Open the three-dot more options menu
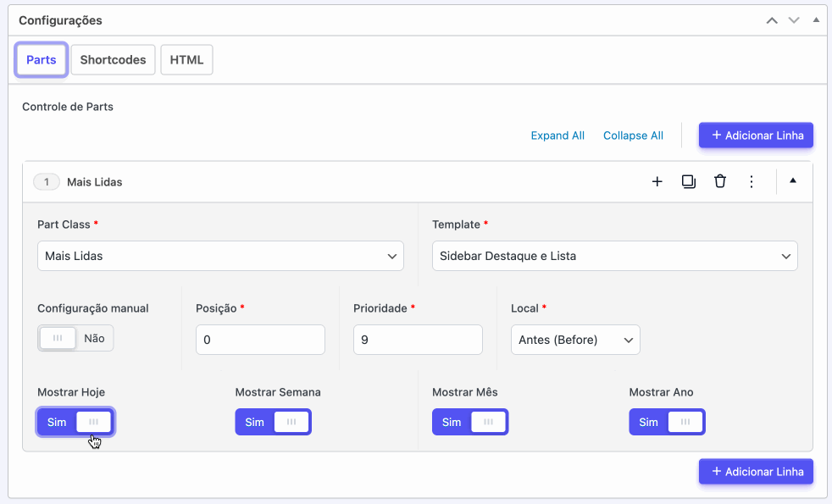Viewport: 832px width, 504px height. pyautogui.click(x=751, y=181)
